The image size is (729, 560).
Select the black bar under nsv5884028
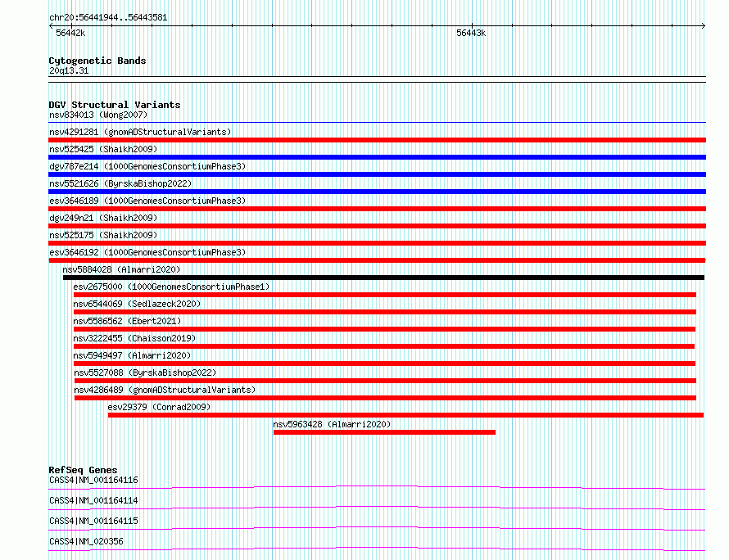tap(383, 278)
